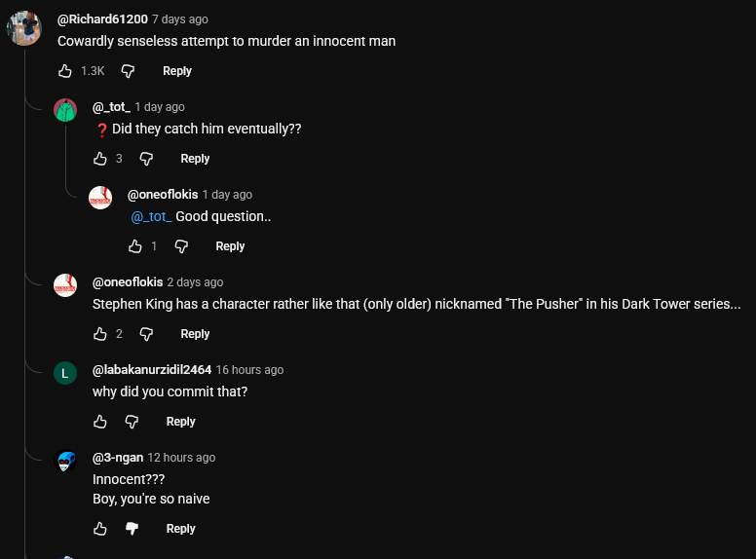Image resolution: width=756 pixels, height=559 pixels.
Task: Click @Richard61200's profile avatar
Action: 23,28
